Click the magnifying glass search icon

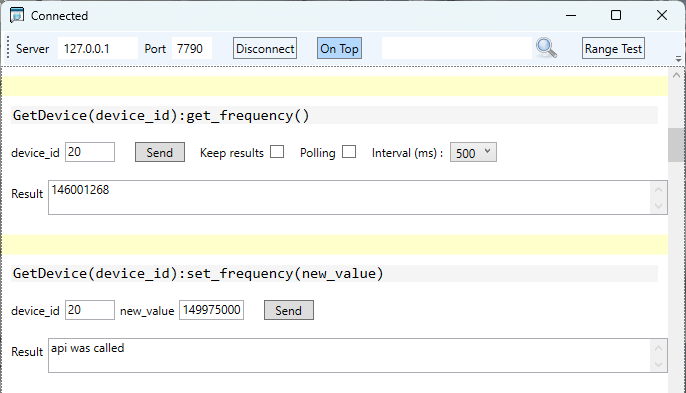click(x=546, y=48)
